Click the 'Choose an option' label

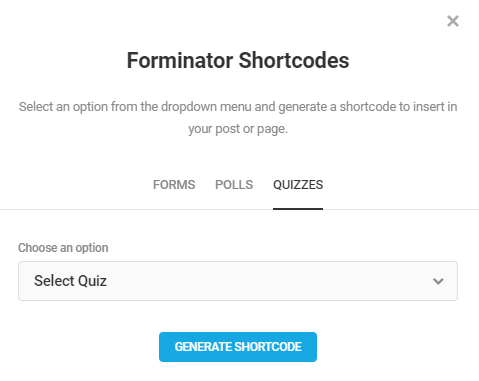pyautogui.click(x=63, y=248)
